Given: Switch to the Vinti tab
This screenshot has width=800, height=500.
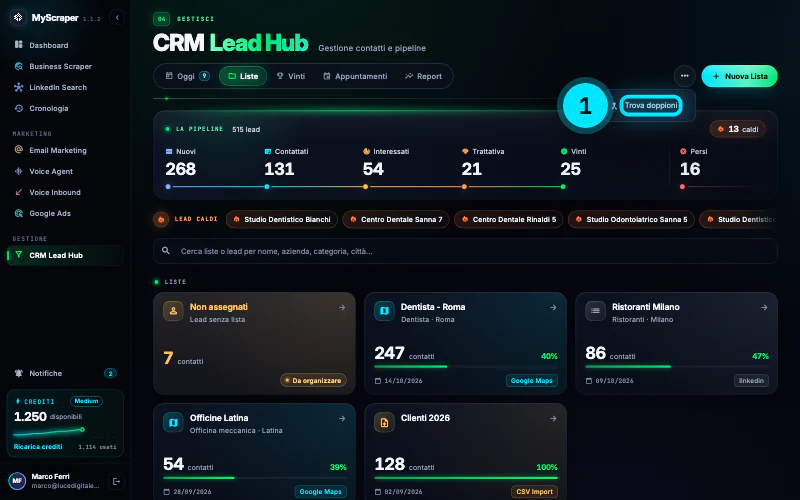Looking at the screenshot, I should click(291, 76).
